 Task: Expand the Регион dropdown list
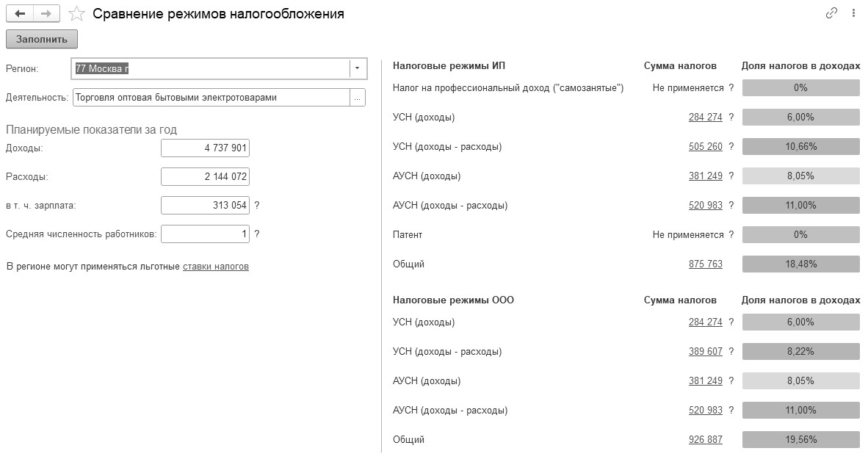(358, 68)
